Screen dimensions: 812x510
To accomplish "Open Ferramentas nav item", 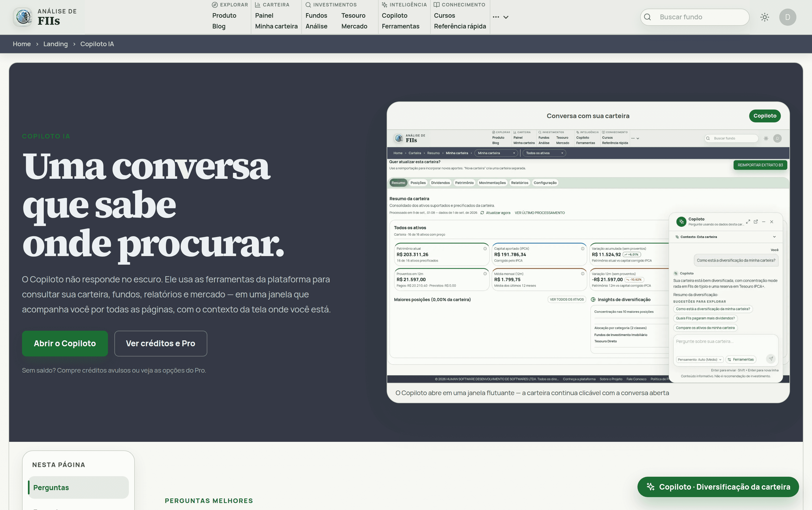I will (x=401, y=26).
